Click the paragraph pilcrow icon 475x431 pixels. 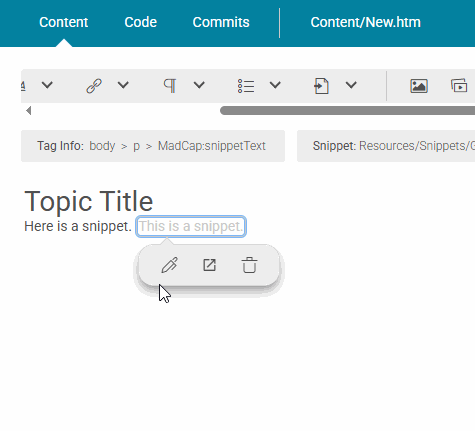click(x=170, y=86)
